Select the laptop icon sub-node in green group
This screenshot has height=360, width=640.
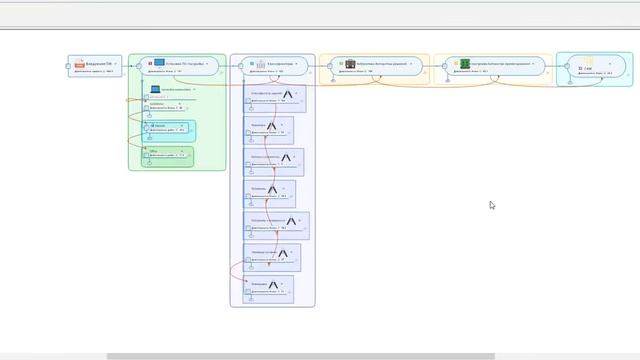point(155,89)
